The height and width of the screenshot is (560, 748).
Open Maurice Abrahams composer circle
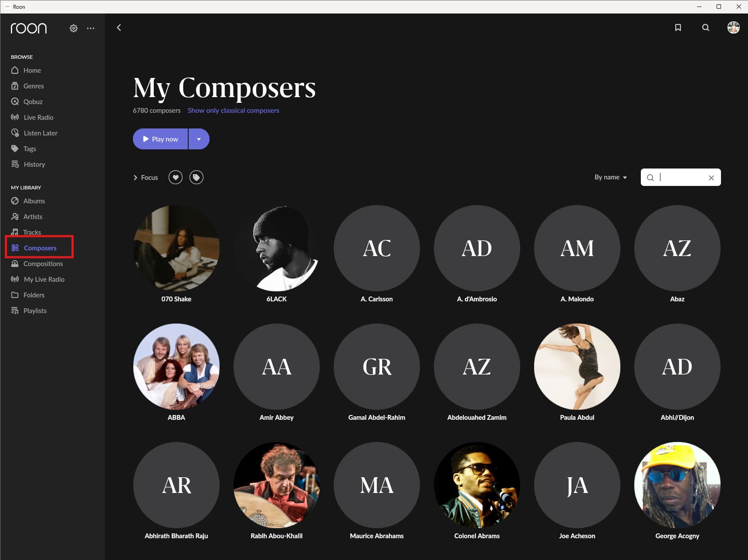pos(377,485)
